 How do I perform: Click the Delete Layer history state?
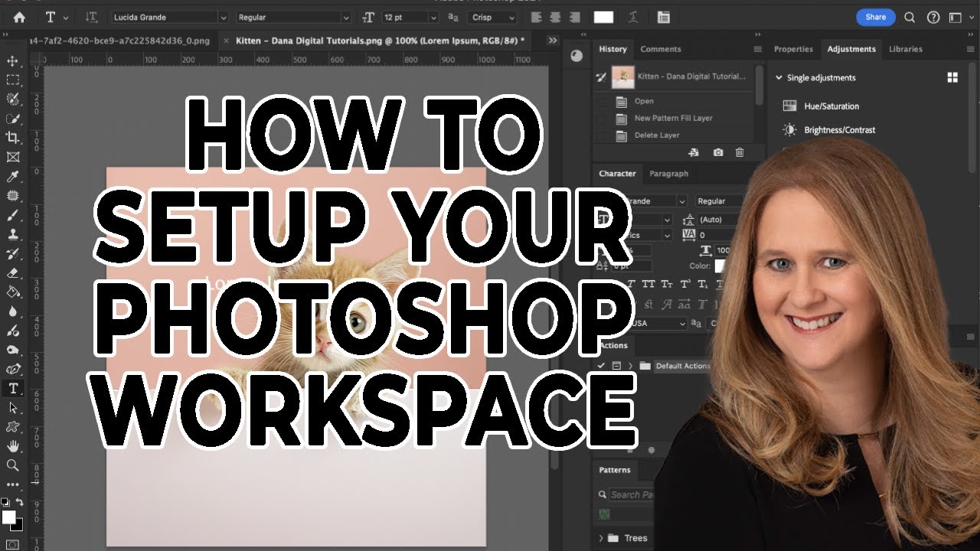click(657, 135)
